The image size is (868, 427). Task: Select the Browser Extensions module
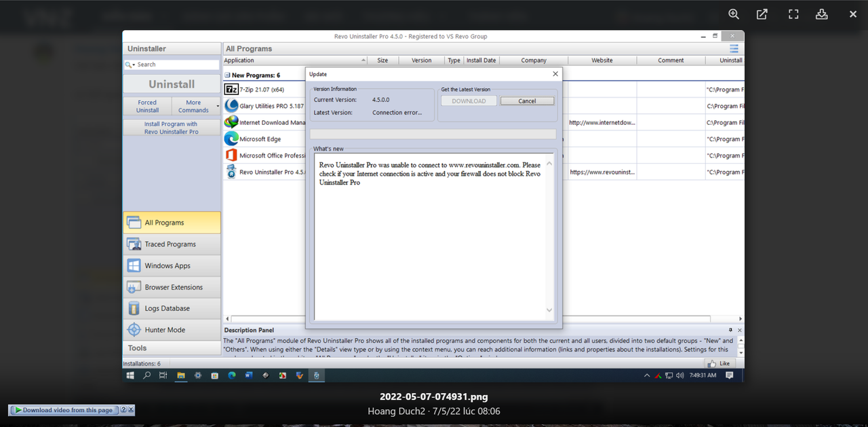tap(172, 287)
